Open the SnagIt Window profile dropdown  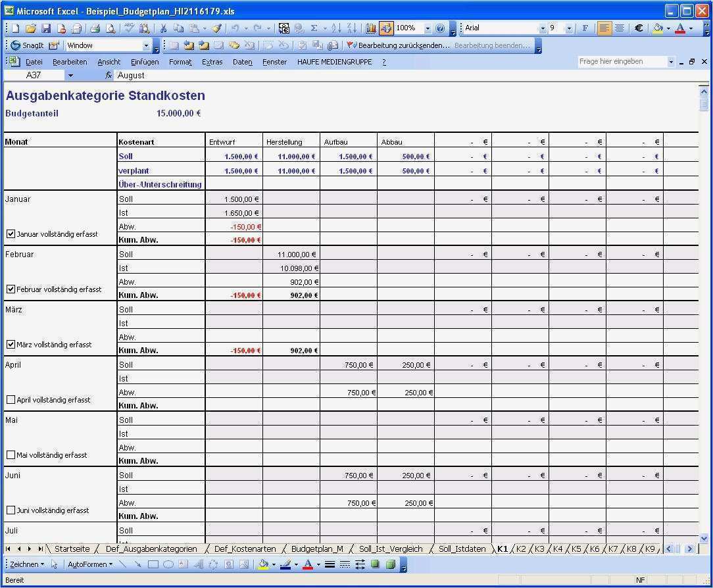coord(146,45)
